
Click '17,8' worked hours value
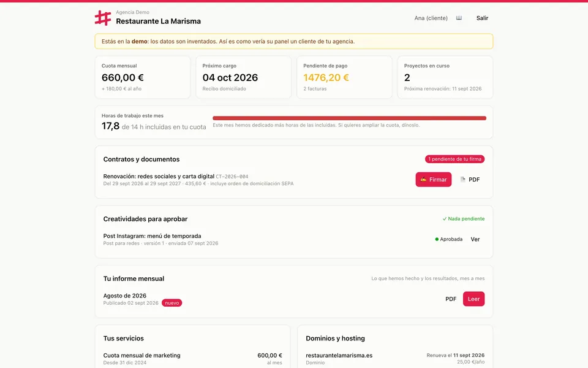click(111, 126)
